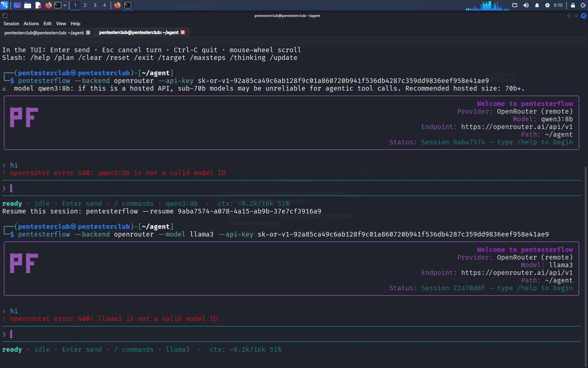Launch the text editor icon in panel
The height and width of the screenshot is (368, 588).
pos(38,5)
